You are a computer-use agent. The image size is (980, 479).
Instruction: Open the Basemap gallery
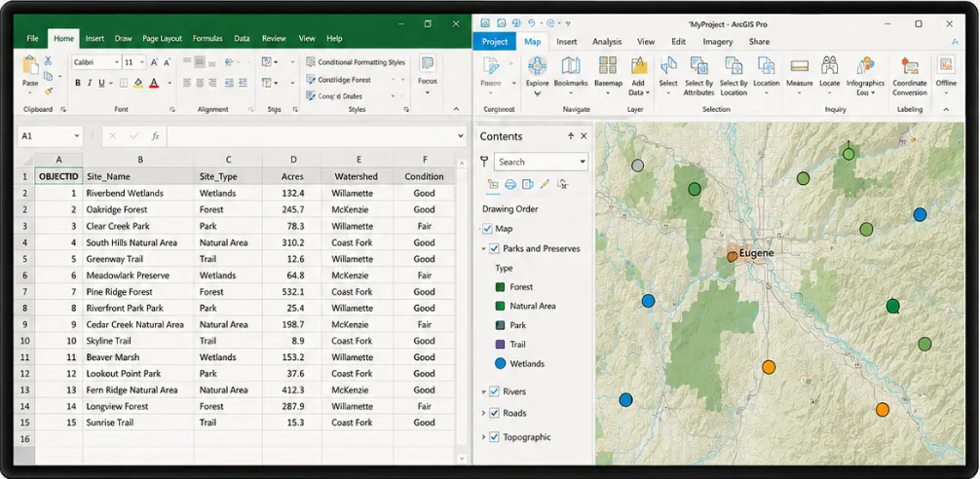coord(608,66)
